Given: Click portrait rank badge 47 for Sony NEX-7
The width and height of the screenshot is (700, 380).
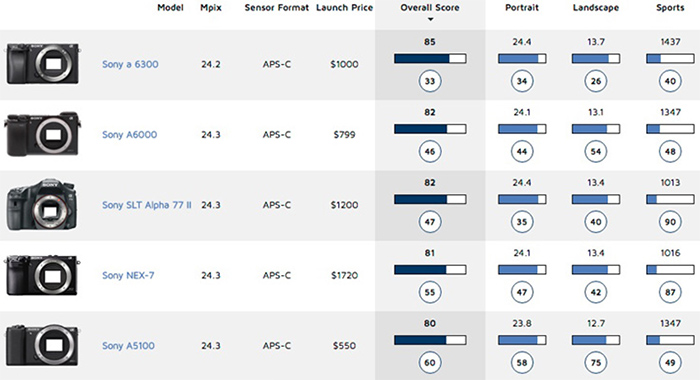Looking at the screenshot, I should pyautogui.click(x=522, y=292).
